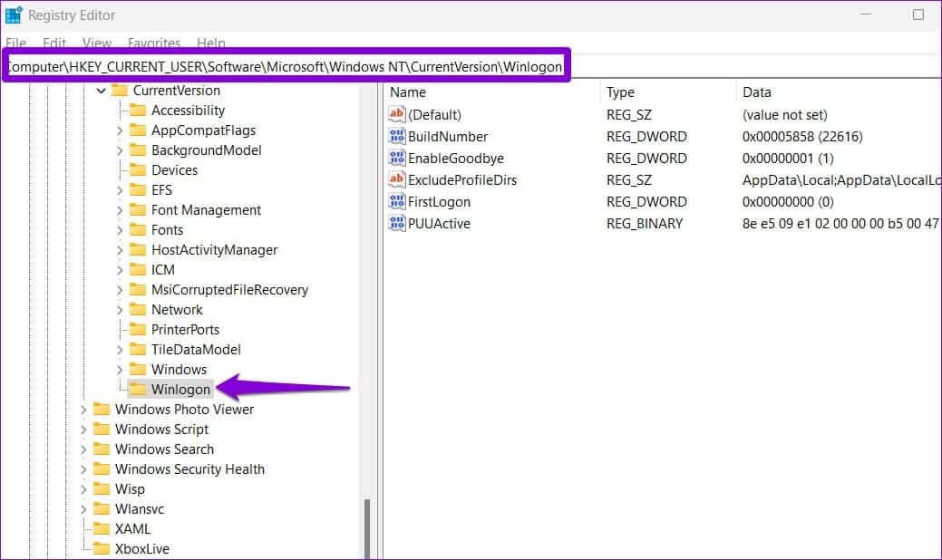Click the XAML folder icon
942x560 pixels.
click(x=102, y=529)
